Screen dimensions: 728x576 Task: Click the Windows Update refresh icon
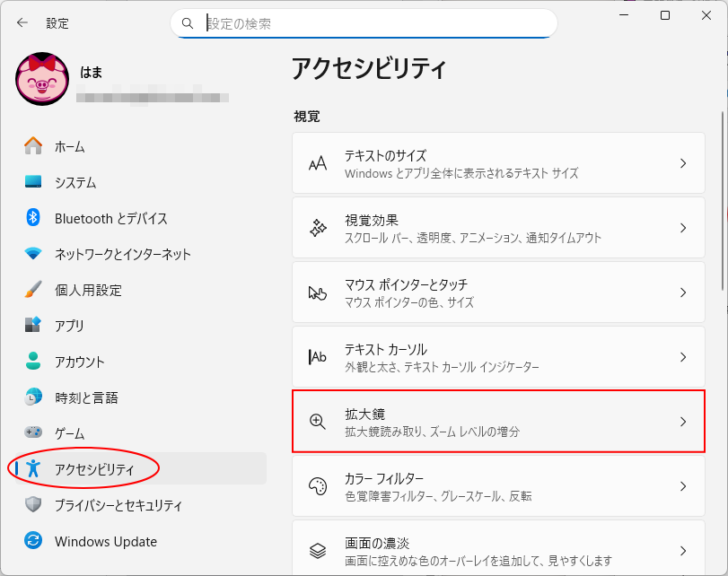coord(33,540)
